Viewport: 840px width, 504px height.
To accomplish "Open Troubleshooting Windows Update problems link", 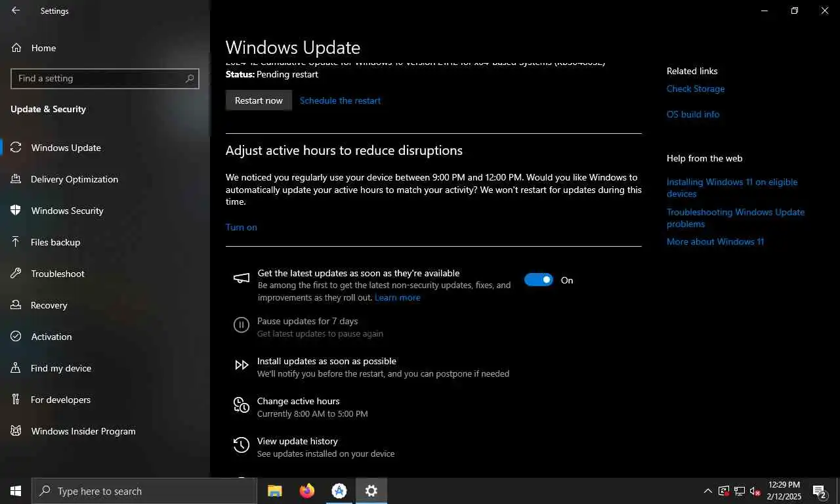I will click(x=736, y=218).
